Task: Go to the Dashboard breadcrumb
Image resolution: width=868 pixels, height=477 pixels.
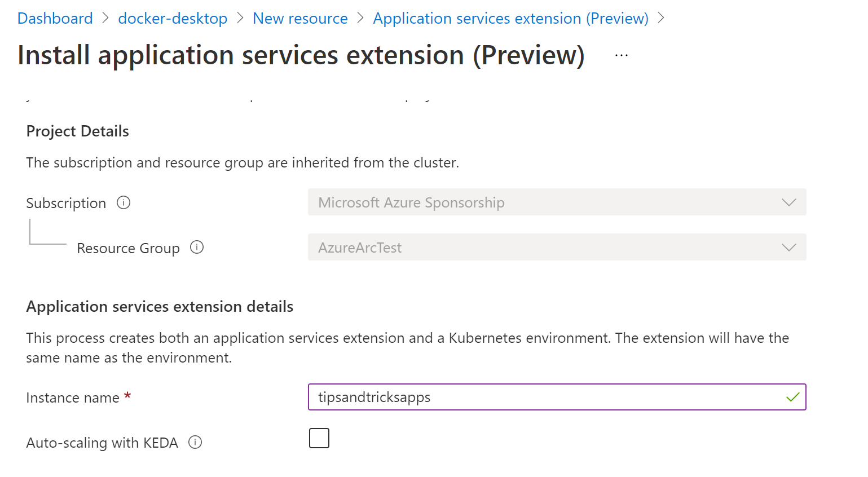Action: (55, 18)
